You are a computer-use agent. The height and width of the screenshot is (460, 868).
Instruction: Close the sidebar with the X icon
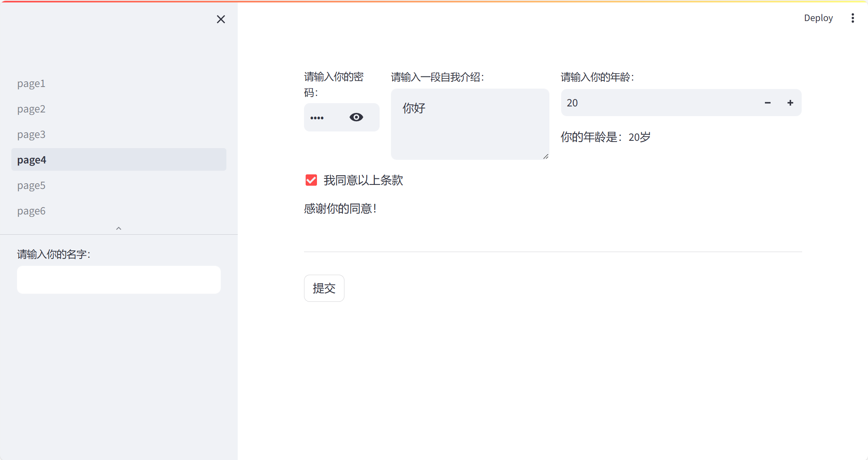[x=221, y=19]
